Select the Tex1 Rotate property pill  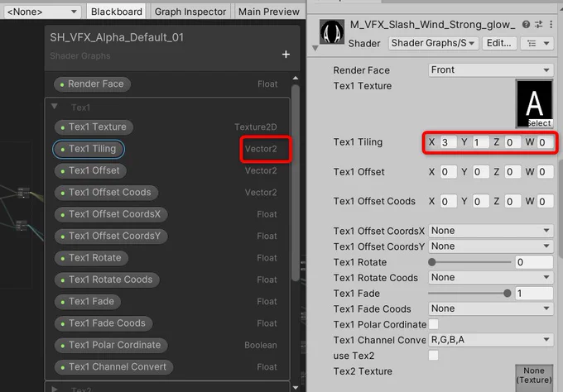point(91,258)
